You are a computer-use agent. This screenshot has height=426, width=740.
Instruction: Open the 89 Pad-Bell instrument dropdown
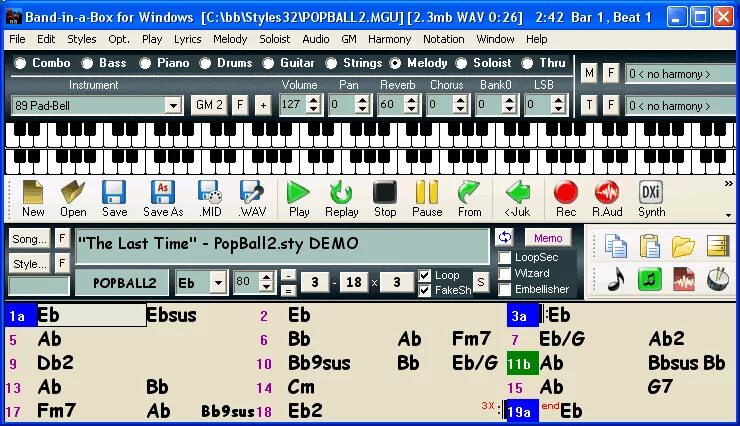point(173,105)
